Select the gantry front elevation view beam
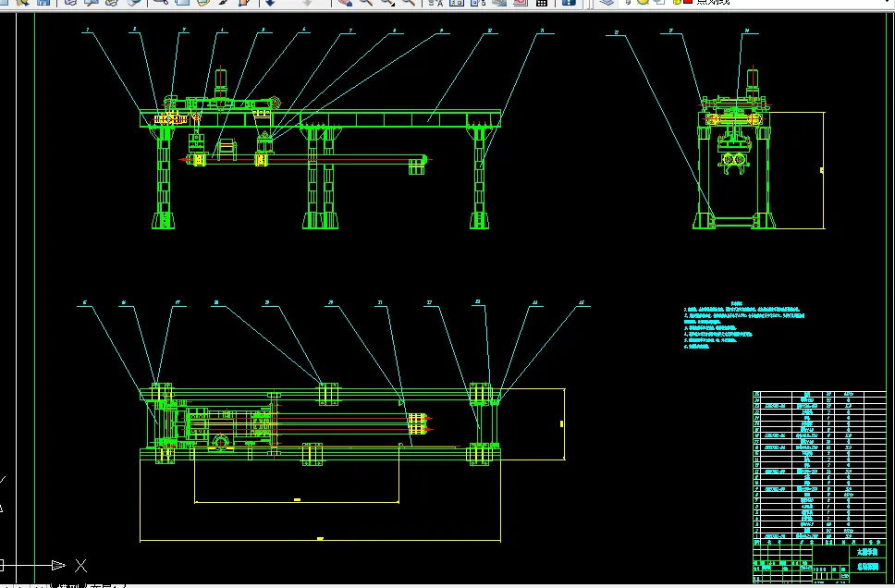 (x=320, y=118)
